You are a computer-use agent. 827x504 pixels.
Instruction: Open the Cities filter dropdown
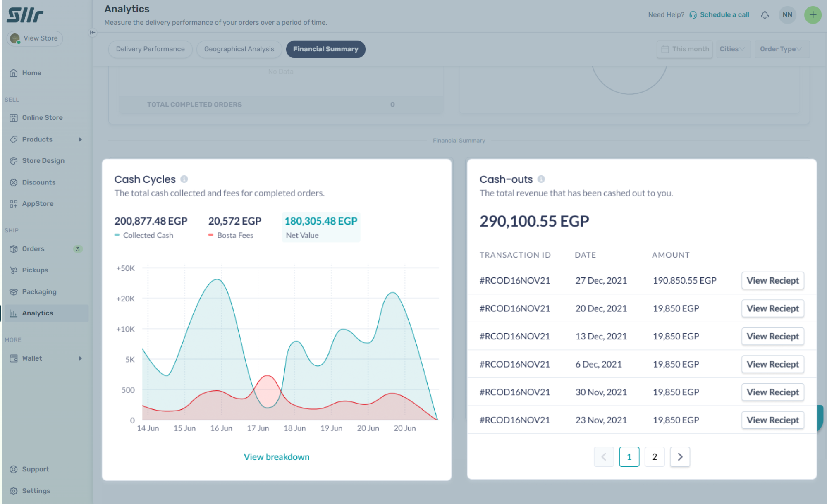click(733, 49)
